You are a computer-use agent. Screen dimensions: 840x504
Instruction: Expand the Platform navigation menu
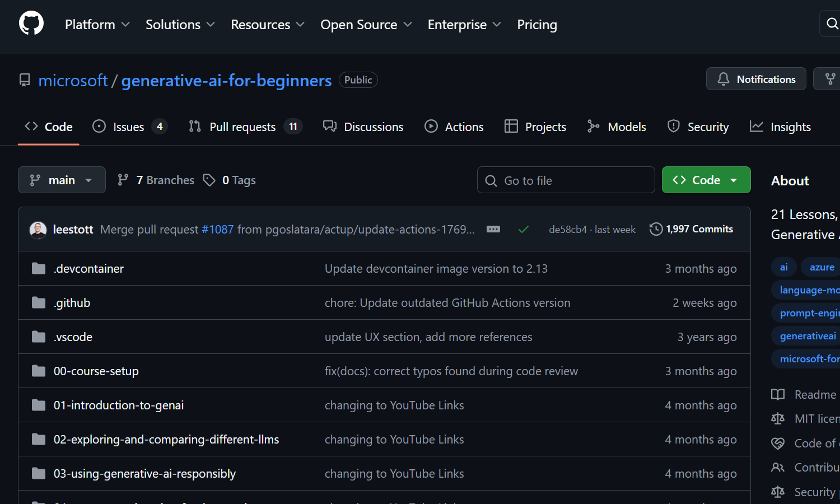click(x=97, y=25)
